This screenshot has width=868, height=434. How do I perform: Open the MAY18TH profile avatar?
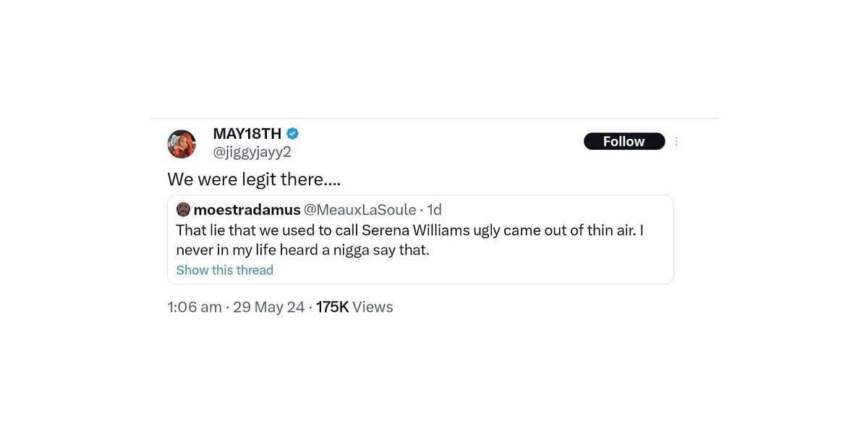(182, 144)
